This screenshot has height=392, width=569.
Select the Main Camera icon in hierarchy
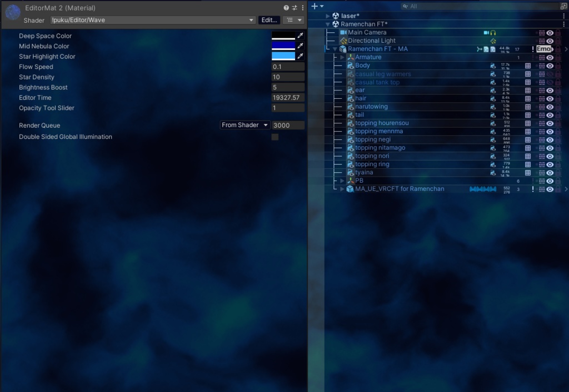tap(343, 32)
